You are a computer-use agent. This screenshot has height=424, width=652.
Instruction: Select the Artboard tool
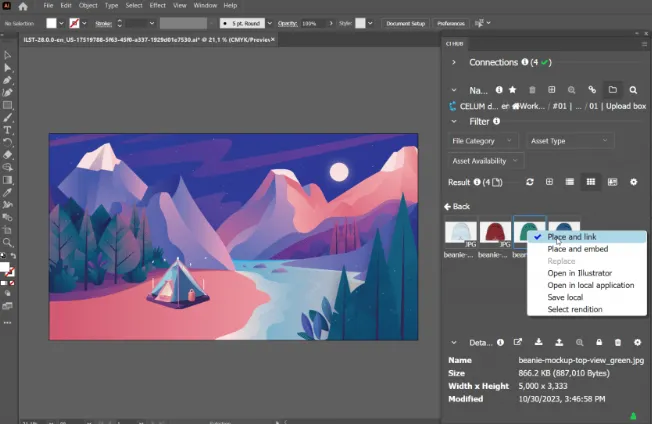pyautogui.click(x=7, y=230)
